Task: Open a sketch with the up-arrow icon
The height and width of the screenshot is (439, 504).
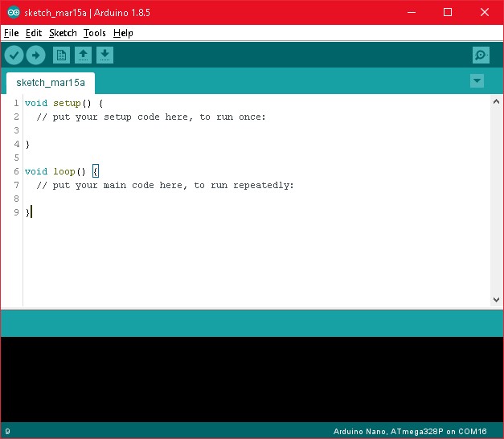Action: [84, 55]
